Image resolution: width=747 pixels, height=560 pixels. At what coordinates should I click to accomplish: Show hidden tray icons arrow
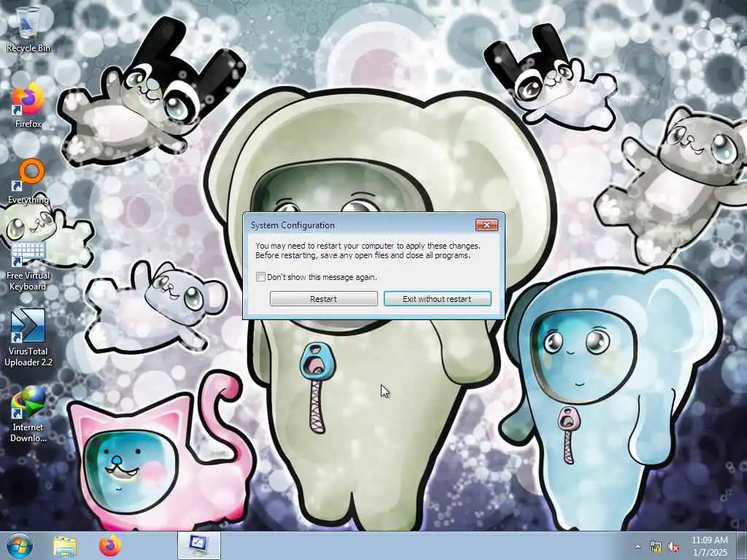[x=638, y=547]
